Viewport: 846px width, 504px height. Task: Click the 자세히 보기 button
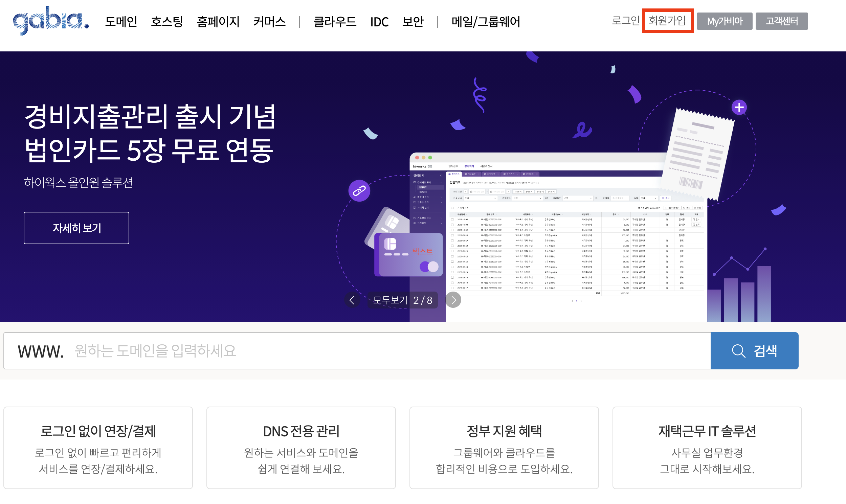76,228
